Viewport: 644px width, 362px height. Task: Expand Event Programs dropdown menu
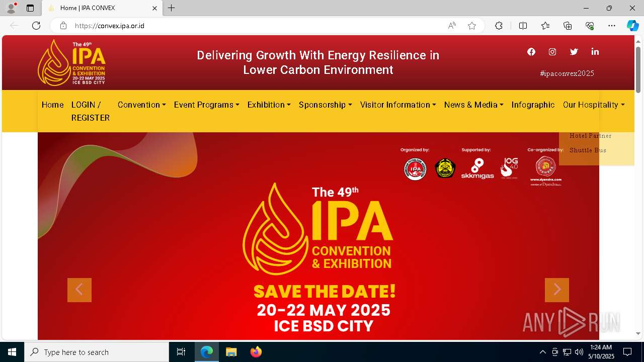click(x=207, y=105)
